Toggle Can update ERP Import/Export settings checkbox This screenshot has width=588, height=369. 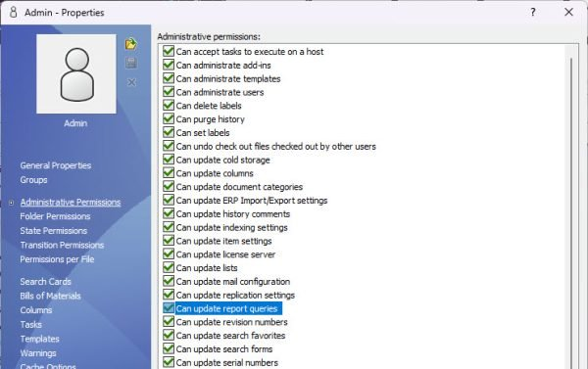coord(169,200)
